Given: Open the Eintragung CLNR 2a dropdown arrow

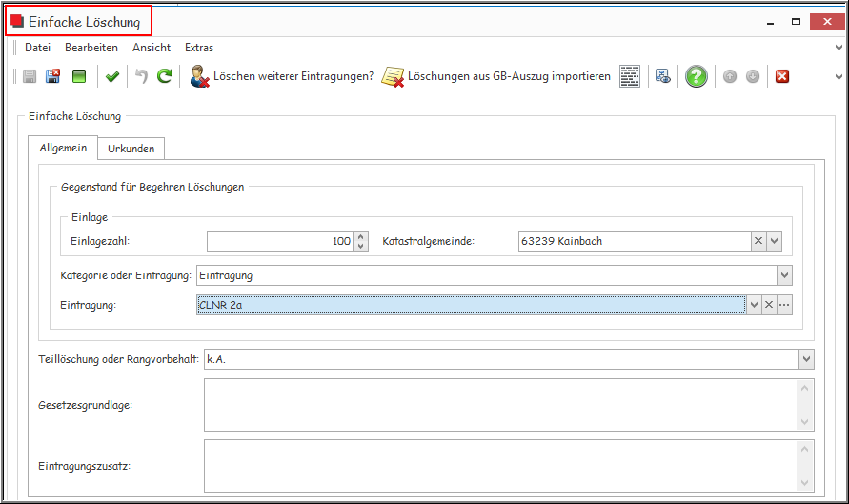Looking at the screenshot, I should (754, 305).
